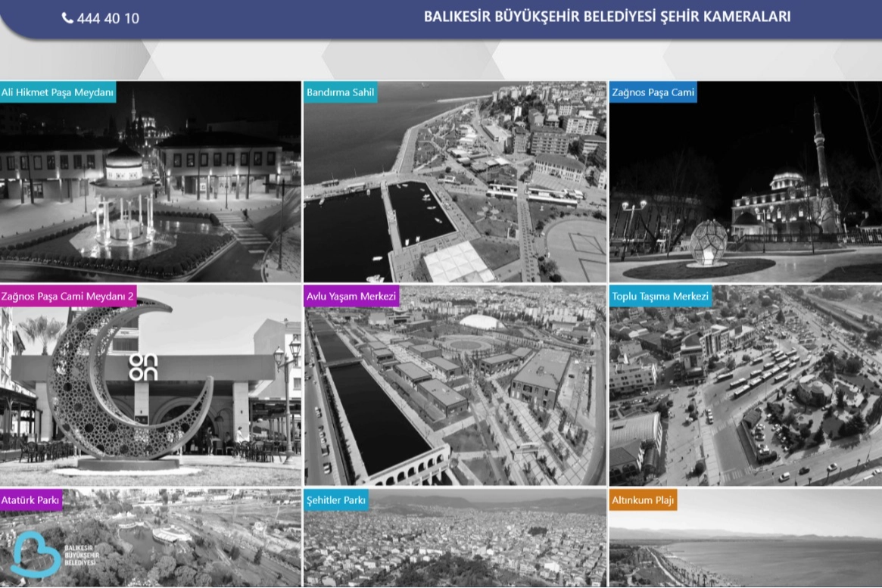
Task: Select the 'Toplu Taşıma Merkezi' label tag
Action: (660, 297)
